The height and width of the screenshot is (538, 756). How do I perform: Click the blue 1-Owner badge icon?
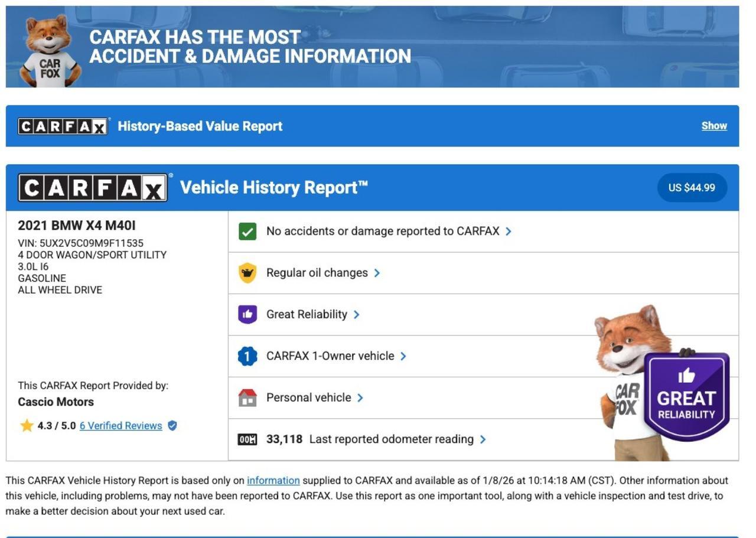tap(247, 356)
